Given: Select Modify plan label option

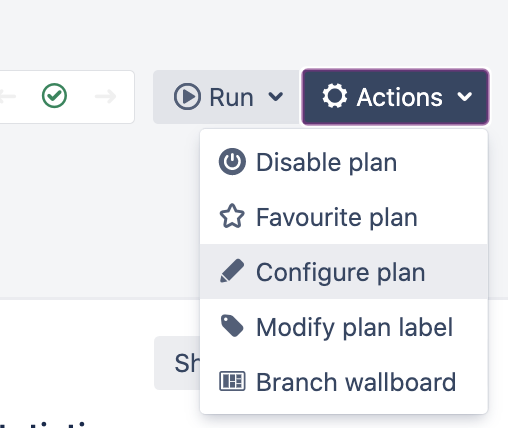Looking at the screenshot, I should [344, 326].
